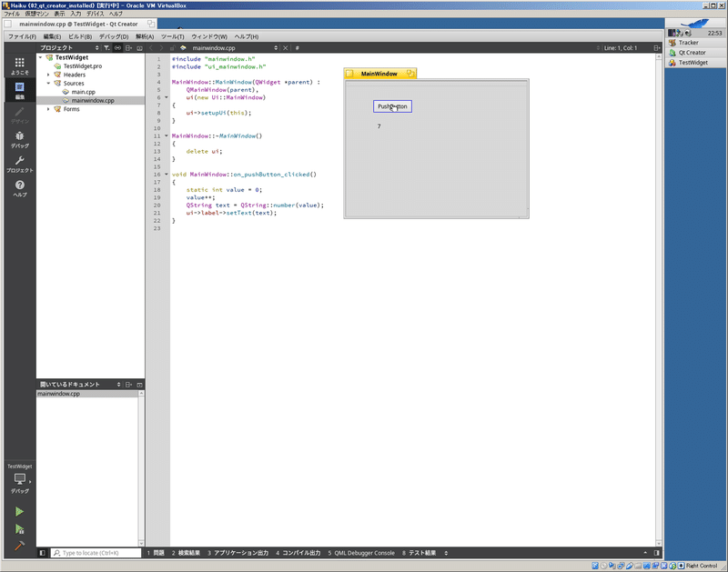
Task: Open the ヘルプ(H) menu in Qt Creator
Action: point(246,36)
